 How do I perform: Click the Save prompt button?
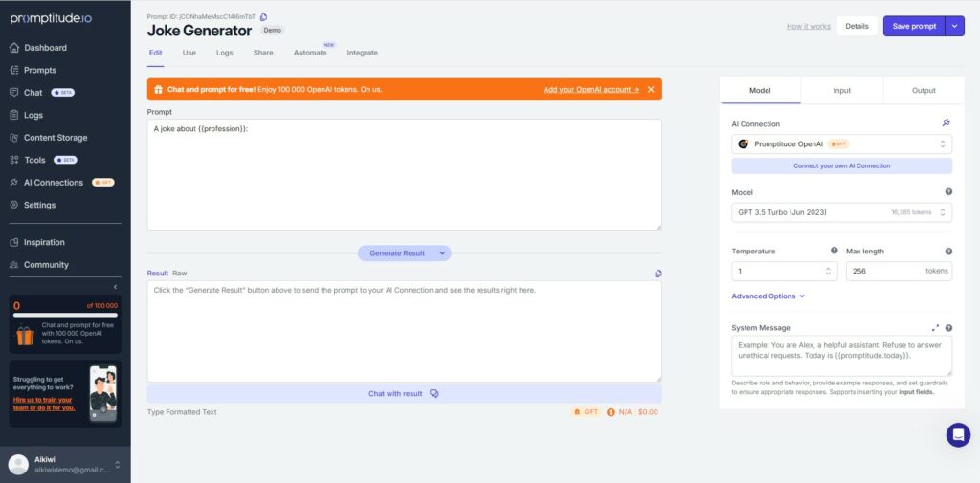tap(914, 26)
